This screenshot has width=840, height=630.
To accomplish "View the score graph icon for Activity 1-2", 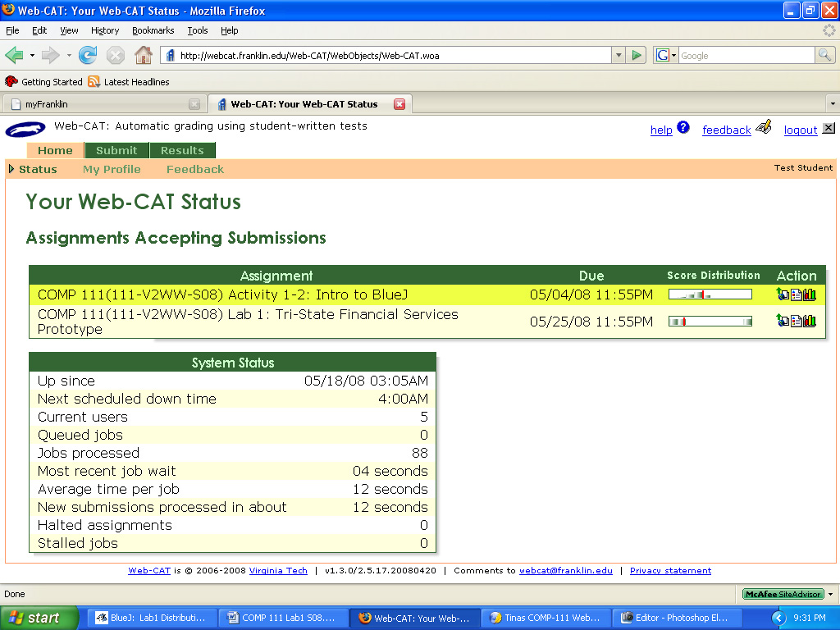I will [x=810, y=294].
